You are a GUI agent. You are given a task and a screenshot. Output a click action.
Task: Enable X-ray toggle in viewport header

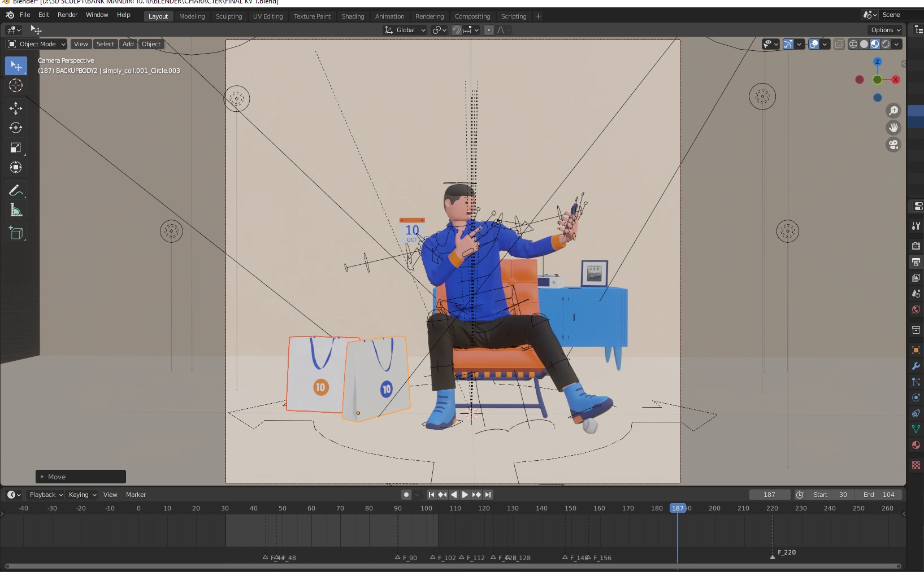pos(839,44)
